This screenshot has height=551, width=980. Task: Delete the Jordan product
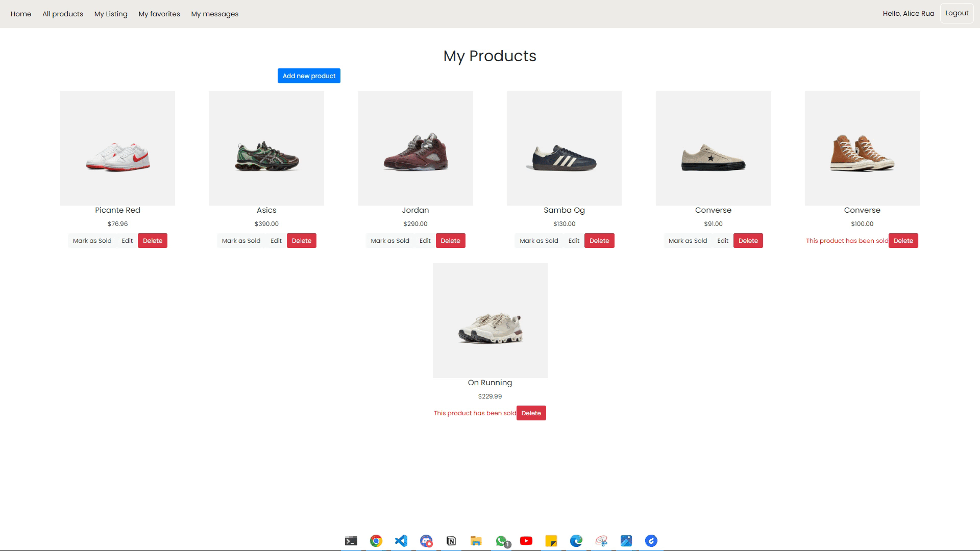450,241
